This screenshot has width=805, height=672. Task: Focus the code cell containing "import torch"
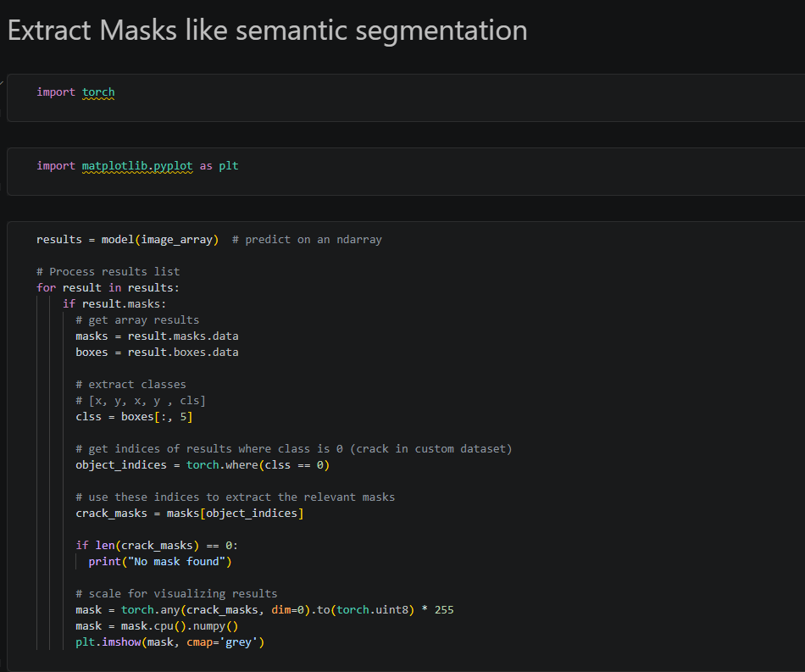406,97
